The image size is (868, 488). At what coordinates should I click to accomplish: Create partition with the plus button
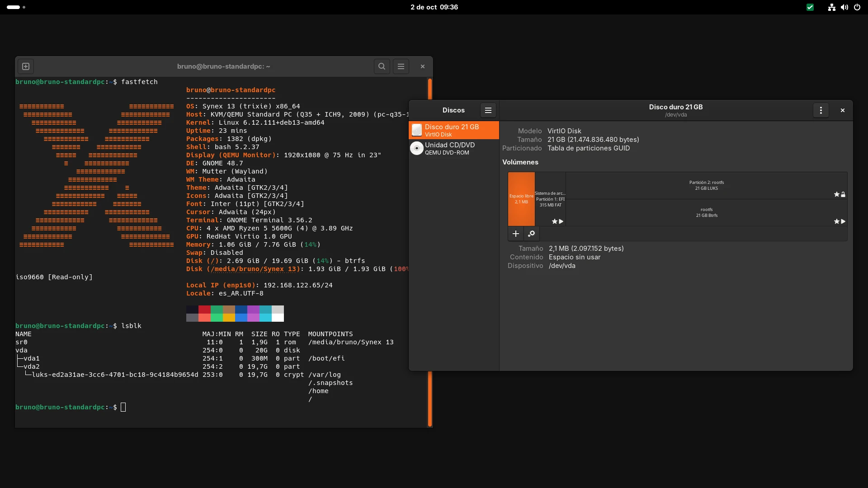515,234
